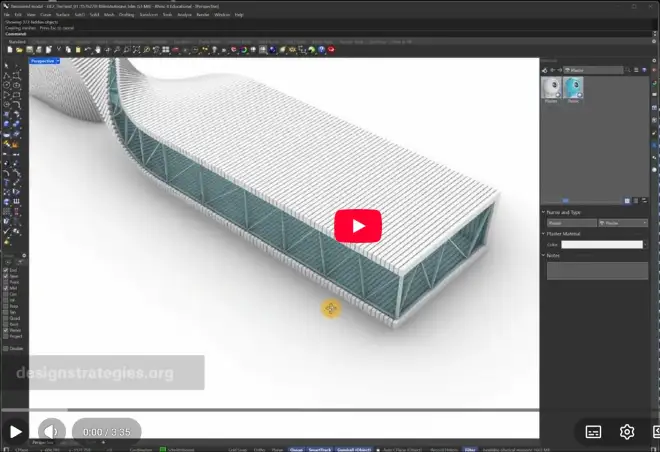
Task: Click the gear icon atop right panel strip
Action: click(654, 60)
